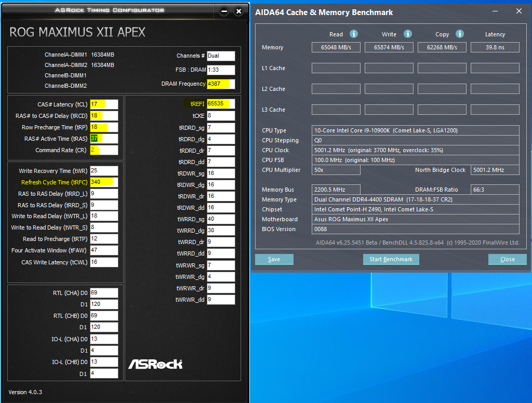Click the RAS# Active Time (tRAS) field

tap(104, 139)
